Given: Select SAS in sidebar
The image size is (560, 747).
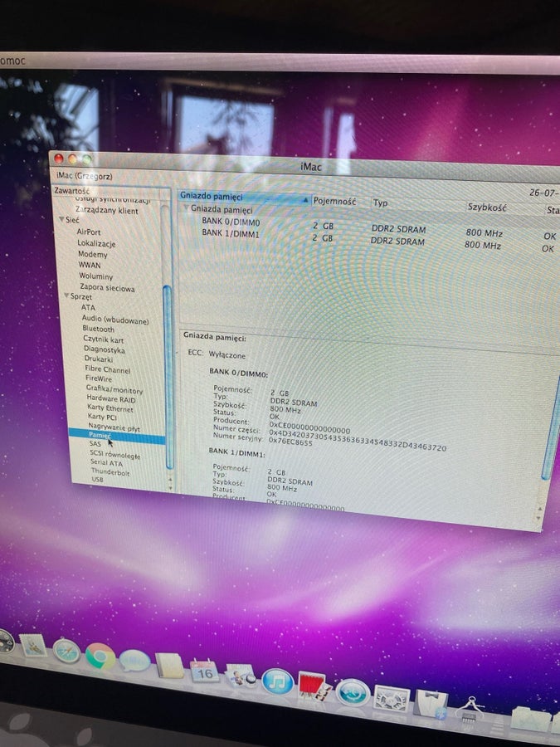Looking at the screenshot, I should tap(95, 443).
